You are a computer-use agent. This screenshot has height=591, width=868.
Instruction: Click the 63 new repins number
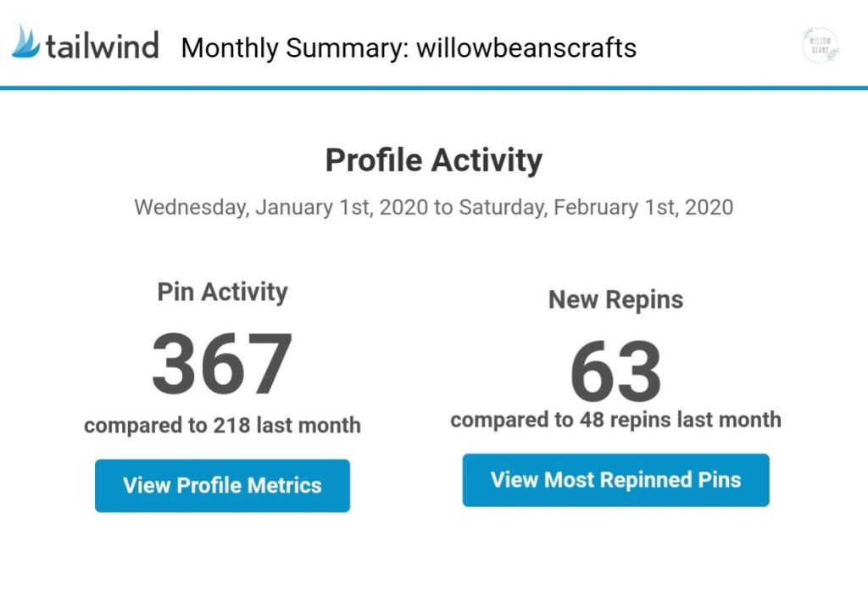point(615,371)
